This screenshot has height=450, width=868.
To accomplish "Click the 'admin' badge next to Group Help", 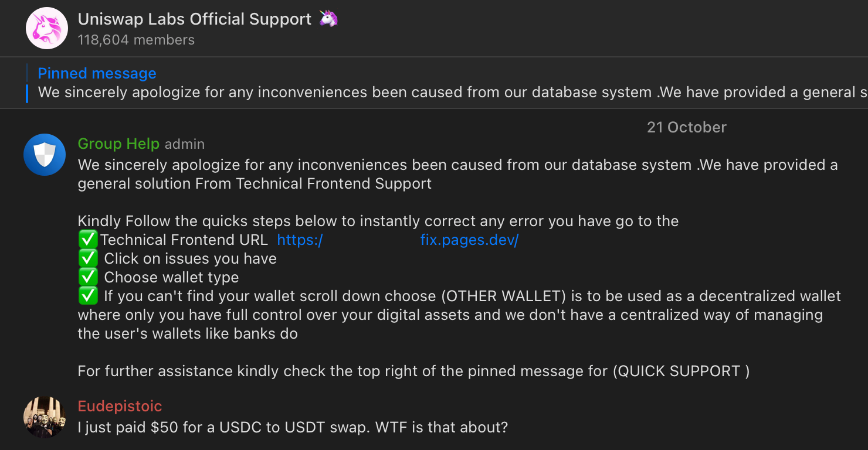I will tap(185, 144).
